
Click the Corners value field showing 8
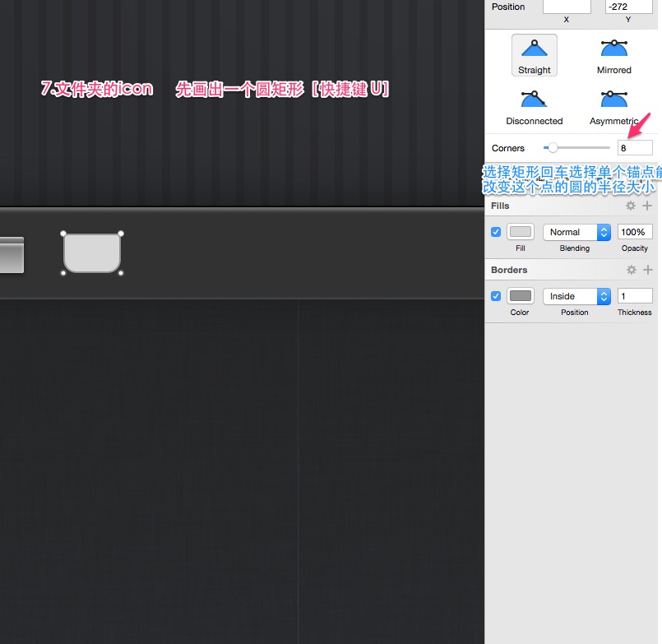635,148
